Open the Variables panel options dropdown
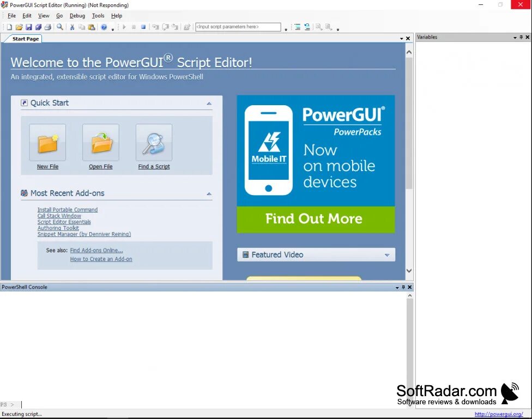The image size is (532, 419). [515, 37]
